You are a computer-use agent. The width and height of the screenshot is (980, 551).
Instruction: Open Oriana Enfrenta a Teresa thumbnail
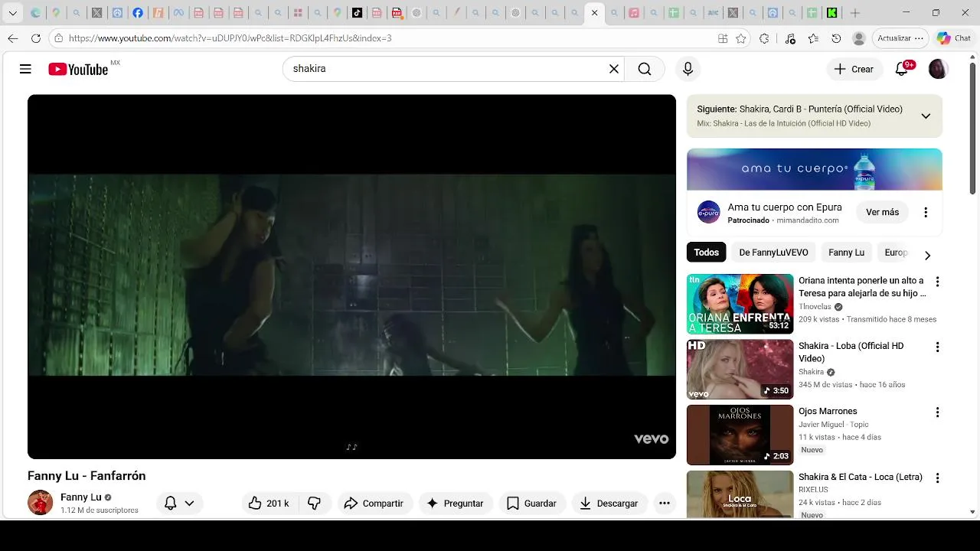tap(740, 304)
